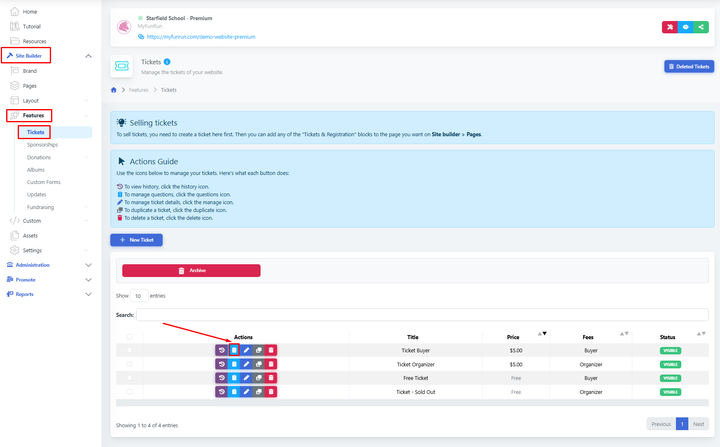720x447 pixels.
Task: Tick the checkbox for Ticket Buyer row
Action: click(x=129, y=350)
